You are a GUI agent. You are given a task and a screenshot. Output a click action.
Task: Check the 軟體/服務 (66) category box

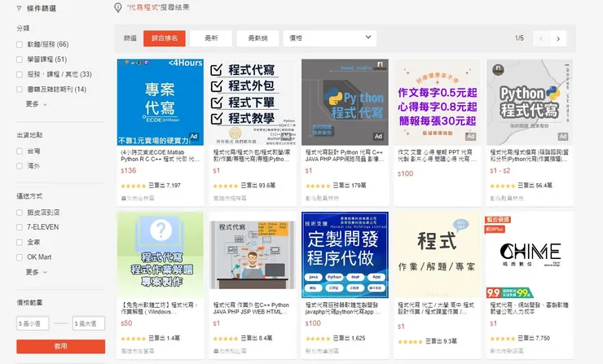tap(20, 45)
